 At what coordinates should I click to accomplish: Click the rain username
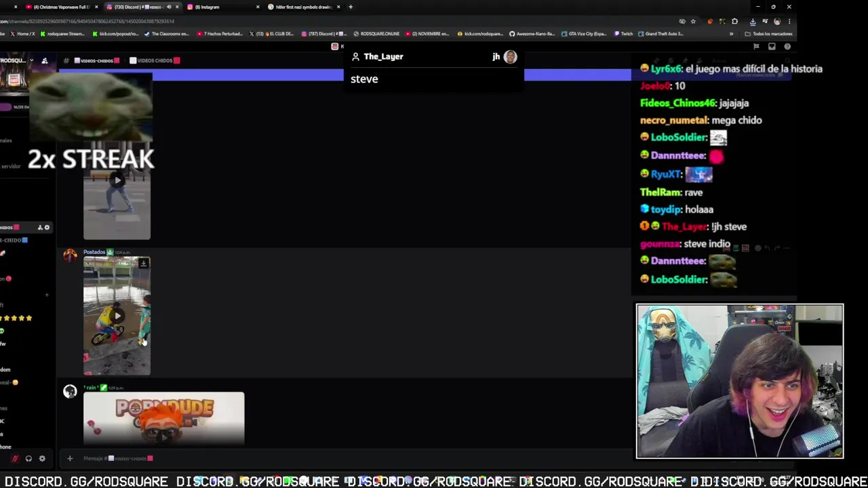pos(91,388)
